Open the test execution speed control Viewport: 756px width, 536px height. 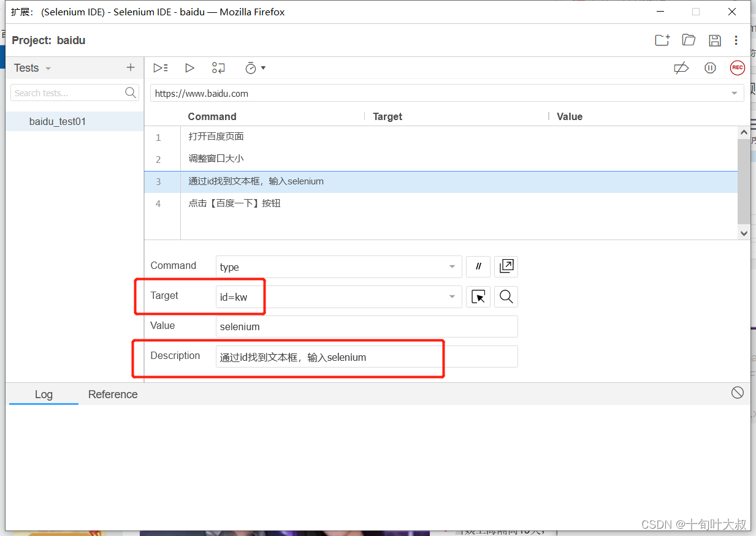click(255, 68)
